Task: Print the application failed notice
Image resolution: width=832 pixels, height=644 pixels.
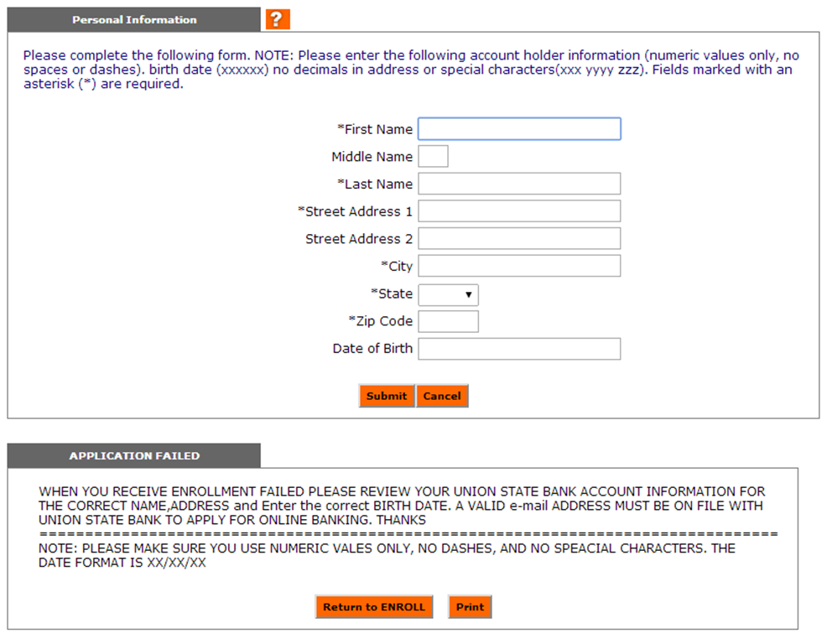Action: tap(471, 607)
